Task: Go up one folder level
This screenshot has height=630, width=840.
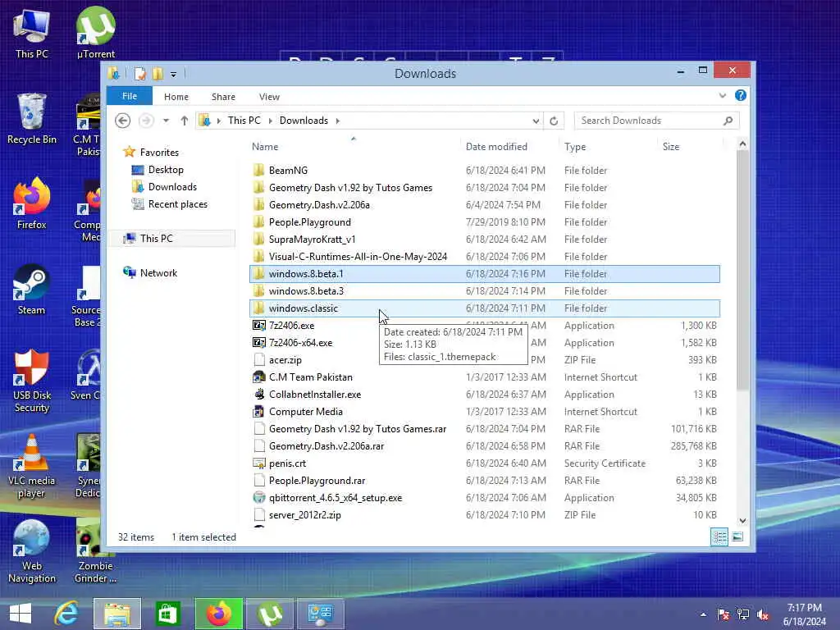Action: [x=185, y=121]
